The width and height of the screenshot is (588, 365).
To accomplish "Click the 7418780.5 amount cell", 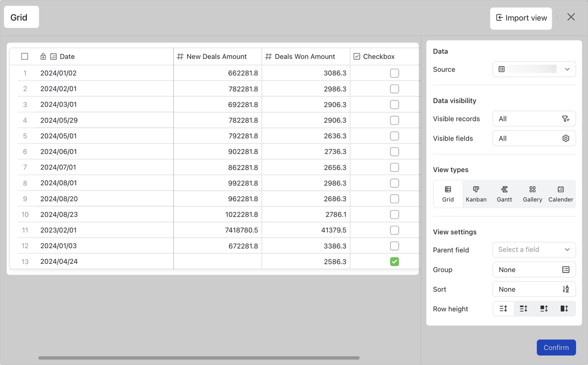I will click(x=218, y=230).
